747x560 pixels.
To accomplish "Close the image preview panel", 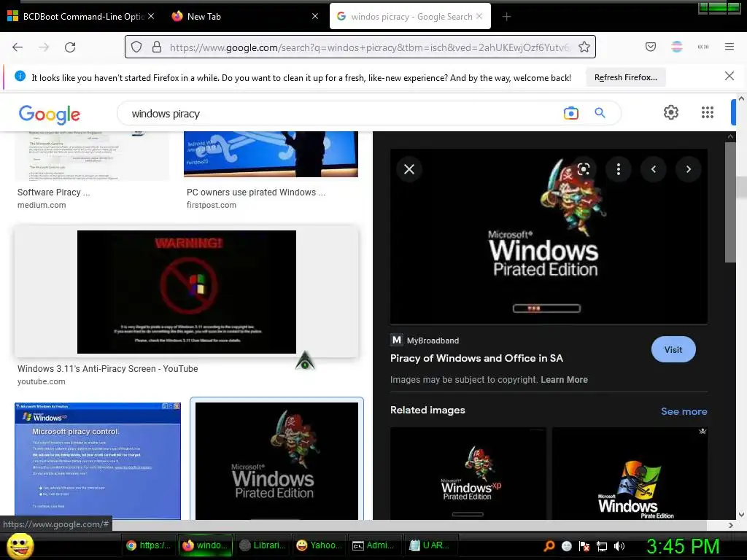I will coord(409,169).
